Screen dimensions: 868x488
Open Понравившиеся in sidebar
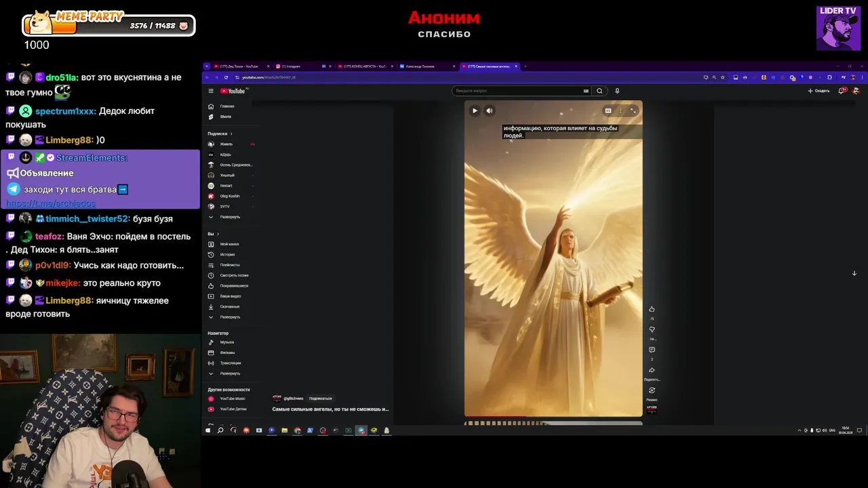[x=234, y=286]
